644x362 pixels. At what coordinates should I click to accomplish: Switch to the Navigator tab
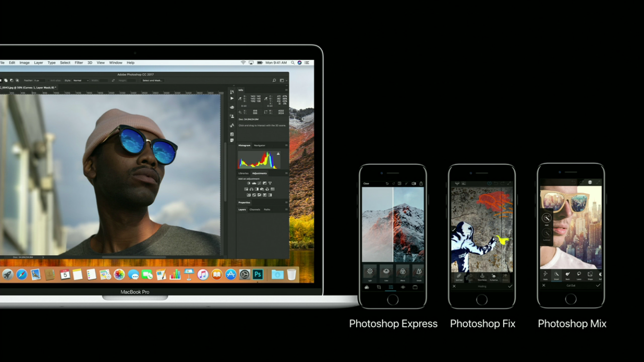point(260,145)
